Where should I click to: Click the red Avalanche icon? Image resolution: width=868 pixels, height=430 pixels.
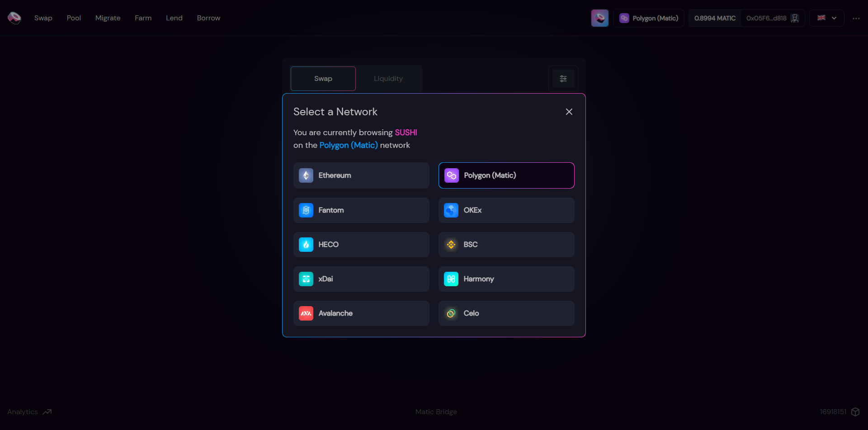point(306,313)
